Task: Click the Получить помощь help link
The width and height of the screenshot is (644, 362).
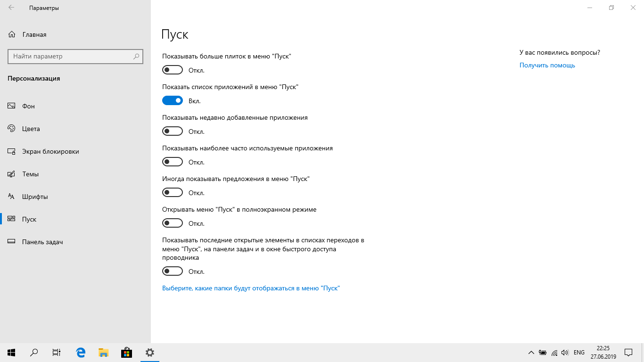Action: [x=547, y=66]
